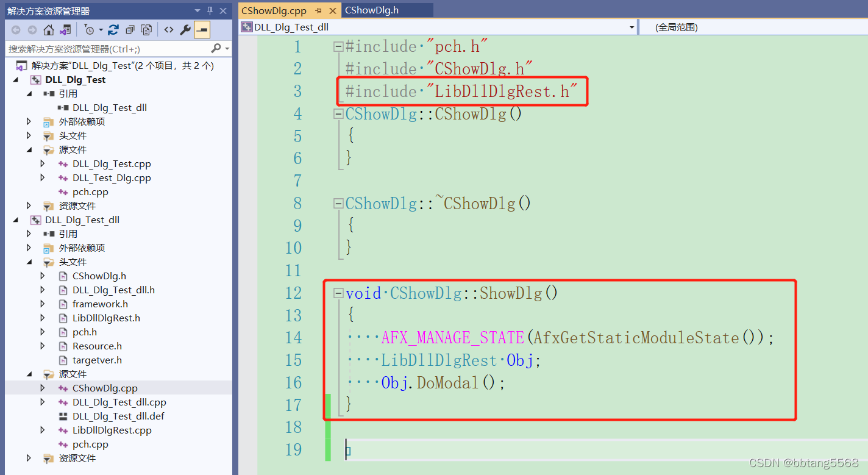868x475 pixels.
Task: Select the DLL_Dlg_Test_dll reference item
Action: [x=110, y=108]
